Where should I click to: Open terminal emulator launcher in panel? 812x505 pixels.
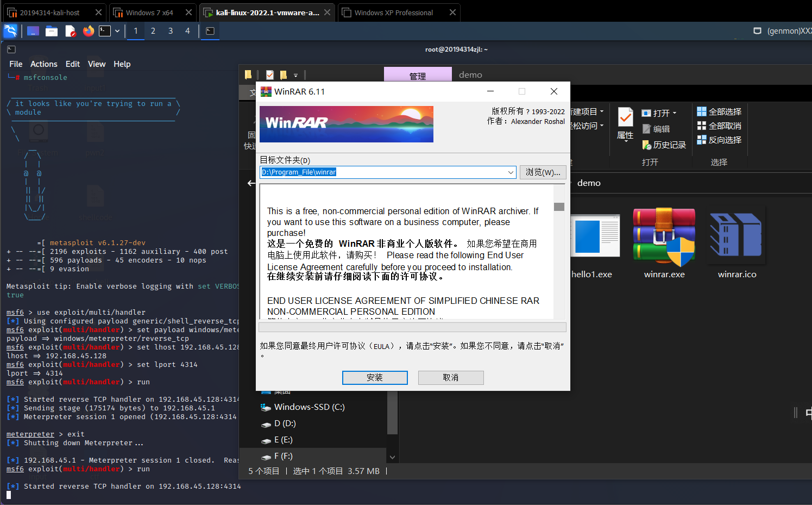point(105,31)
